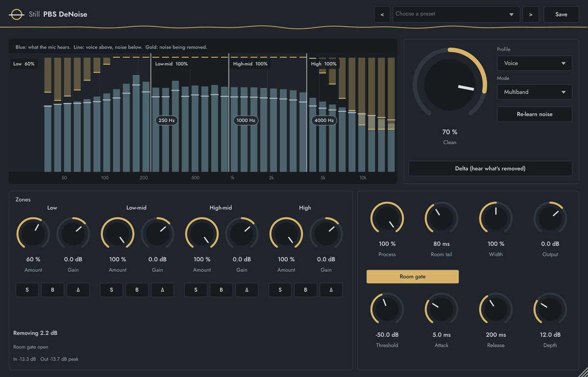Enable delta listening on High zone
The image size is (588, 377).
pos(331,290)
